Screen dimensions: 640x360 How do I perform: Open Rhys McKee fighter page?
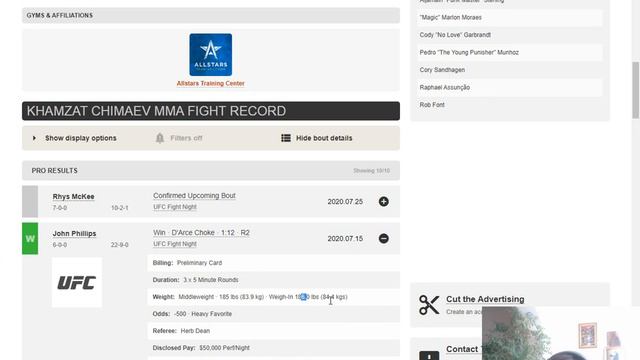coord(73,197)
